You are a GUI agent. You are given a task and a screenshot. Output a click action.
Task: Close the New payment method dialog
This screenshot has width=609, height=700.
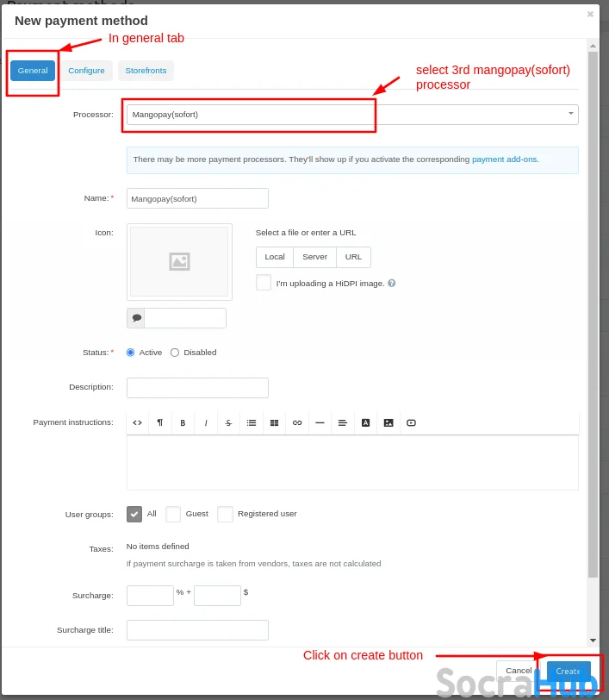coord(590,15)
